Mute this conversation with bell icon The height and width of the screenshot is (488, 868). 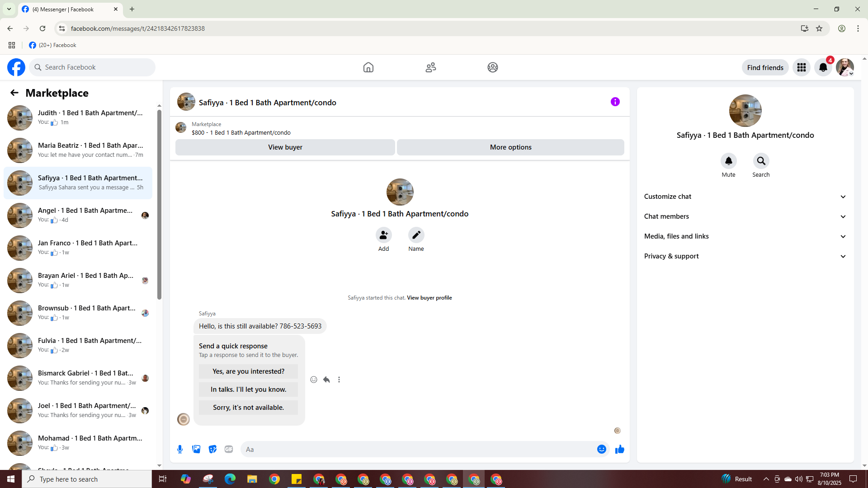(x=728, y=161)
